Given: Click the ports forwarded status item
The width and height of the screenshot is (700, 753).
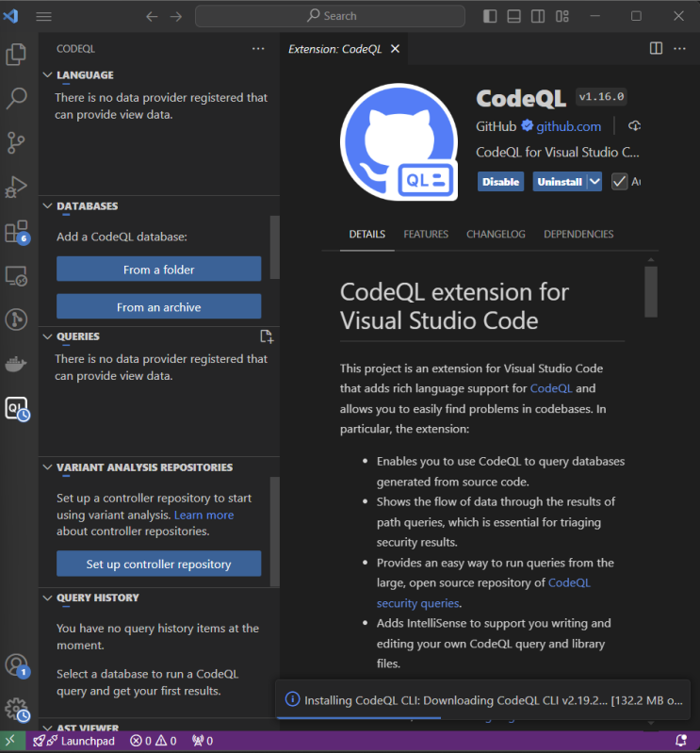Looking at the screenshot, I should coord(203,741).
